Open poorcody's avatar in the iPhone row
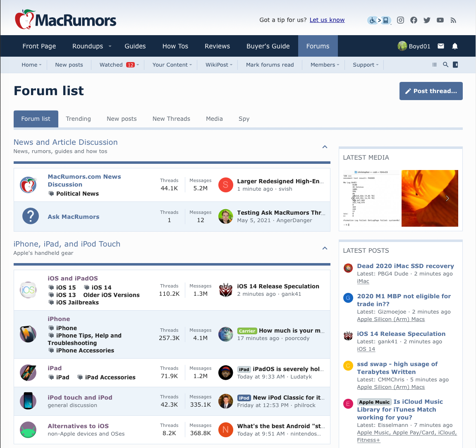 (225, 334)
